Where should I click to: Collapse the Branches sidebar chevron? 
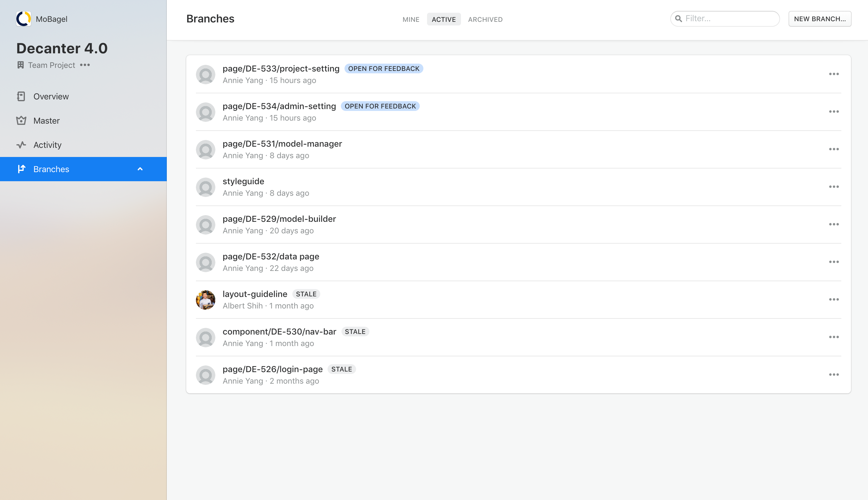coord(140,169)
